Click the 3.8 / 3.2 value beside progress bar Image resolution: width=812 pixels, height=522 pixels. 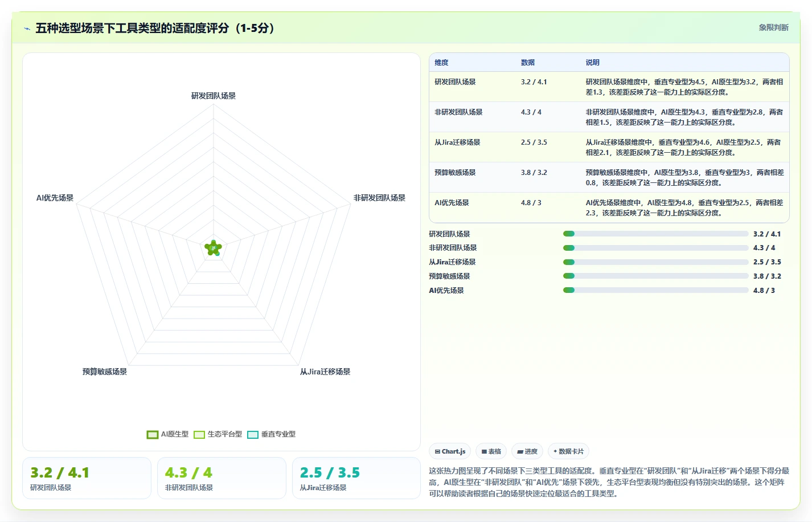(x=767, y=276)
